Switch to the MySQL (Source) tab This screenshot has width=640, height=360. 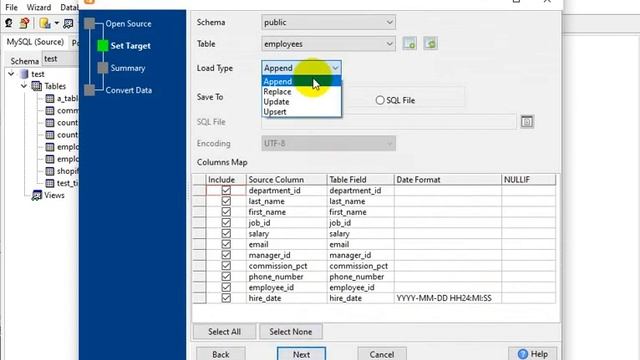point(35,42)
